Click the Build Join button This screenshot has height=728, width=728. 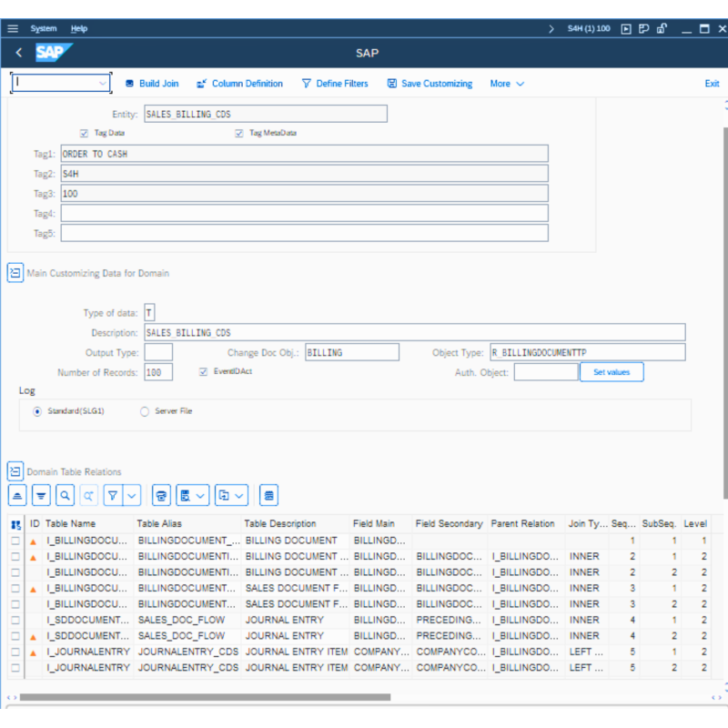[151, 83]
